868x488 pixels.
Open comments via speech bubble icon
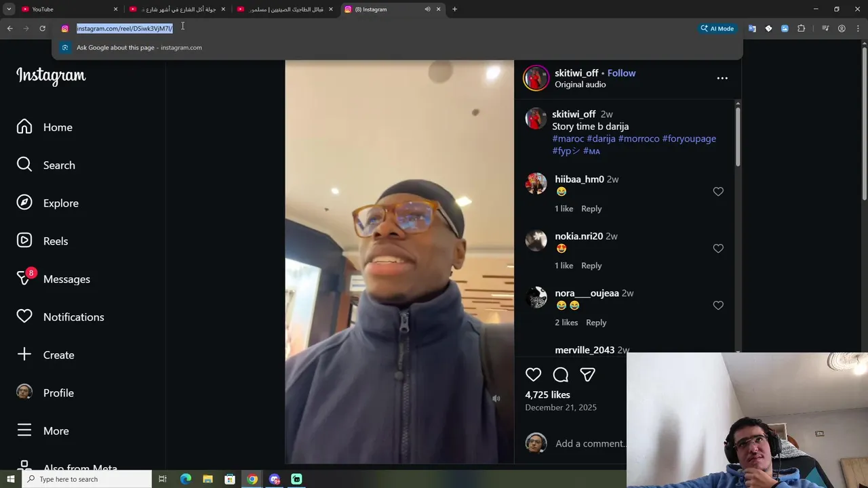tap(561, 375)
